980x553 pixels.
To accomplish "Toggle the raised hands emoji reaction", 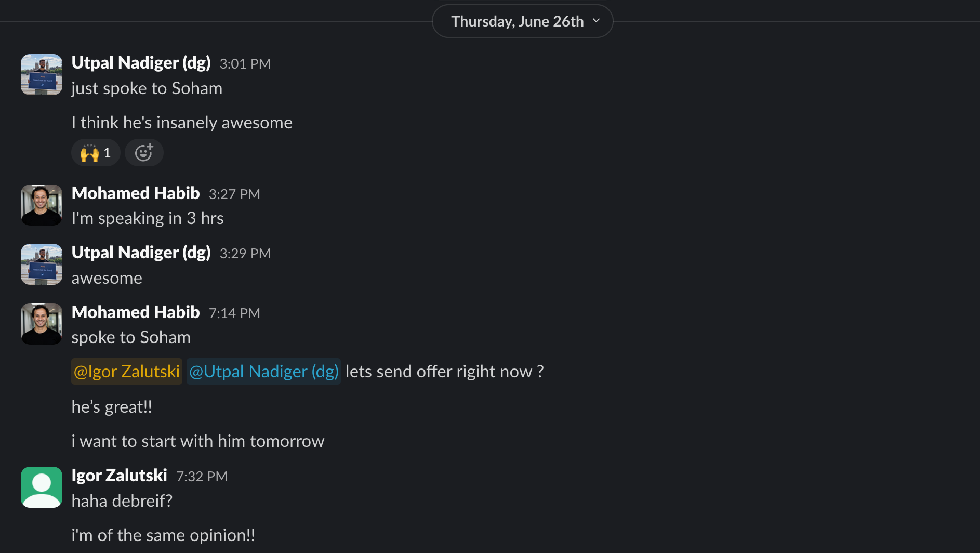I will tap(96, 153).
